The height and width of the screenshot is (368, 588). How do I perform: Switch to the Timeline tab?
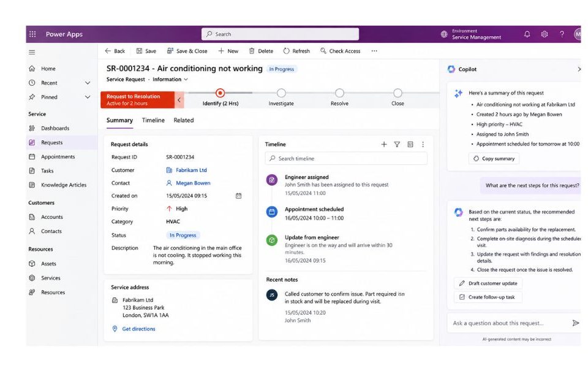(153, 120)
